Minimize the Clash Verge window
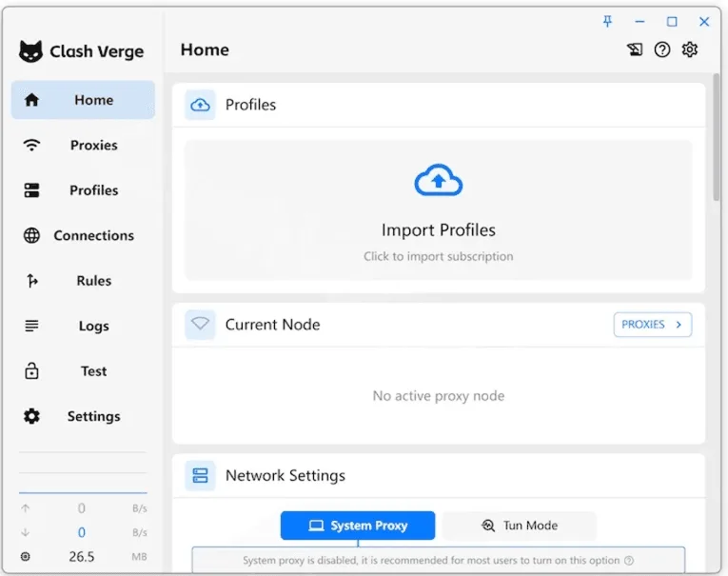The image size is (728, 576). coord(639,21)
